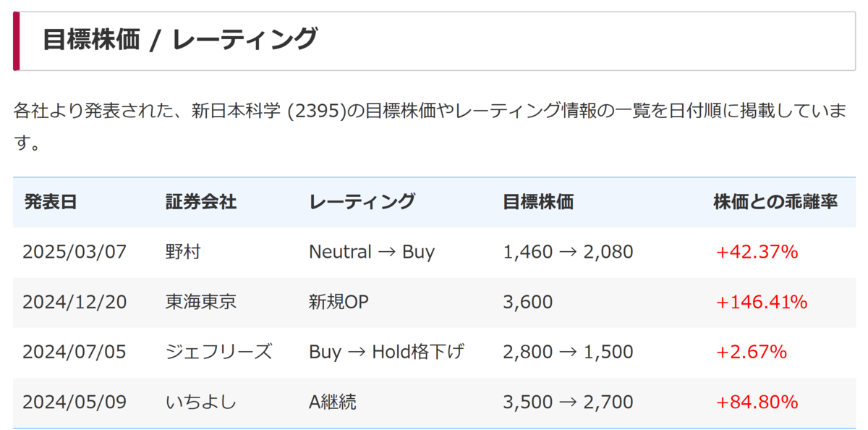Viewport: 868px width, 430px height.
Task: Select the 野村 brokerage cell
Action: 183,252
